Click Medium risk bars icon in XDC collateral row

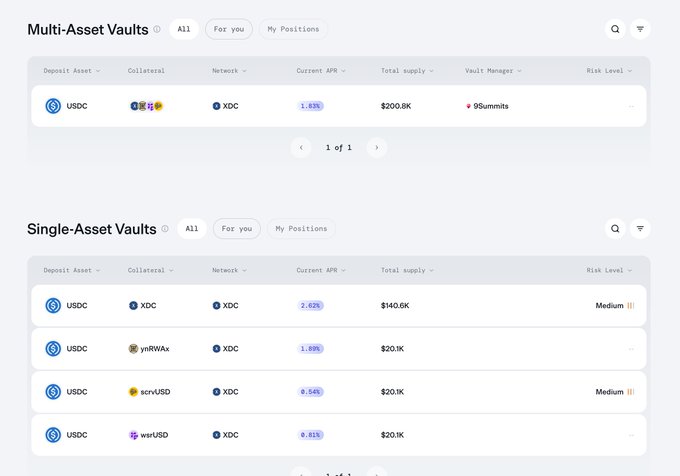click(631, 306)
